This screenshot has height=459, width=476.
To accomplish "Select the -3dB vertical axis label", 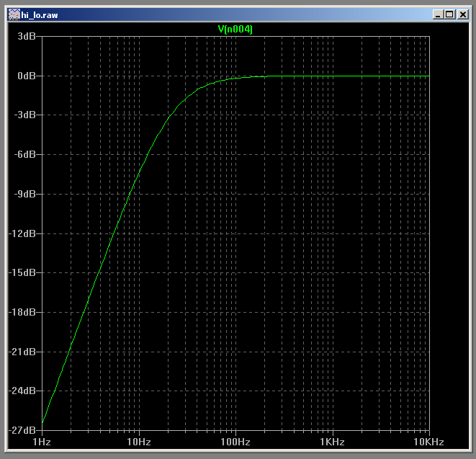I will pos(26,115).
